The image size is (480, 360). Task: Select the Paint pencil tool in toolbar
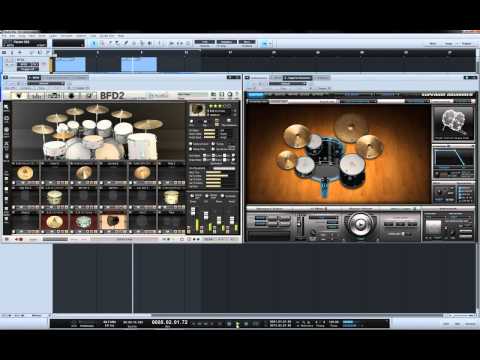tap(126, 43)
